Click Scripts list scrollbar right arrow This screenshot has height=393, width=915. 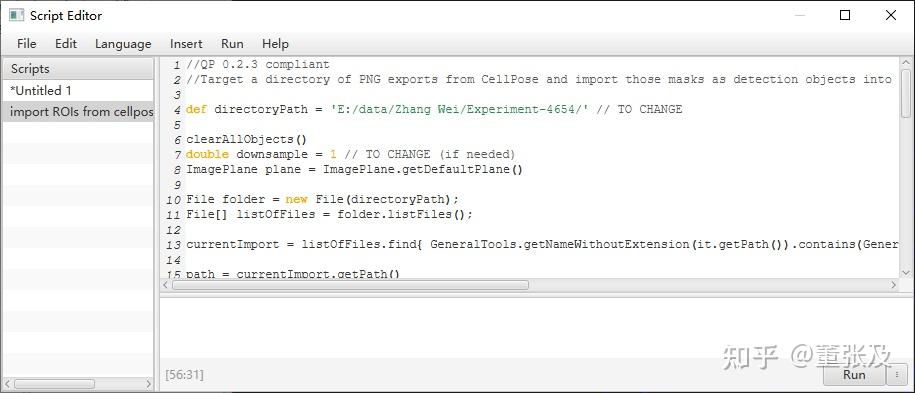coord(148,384)
